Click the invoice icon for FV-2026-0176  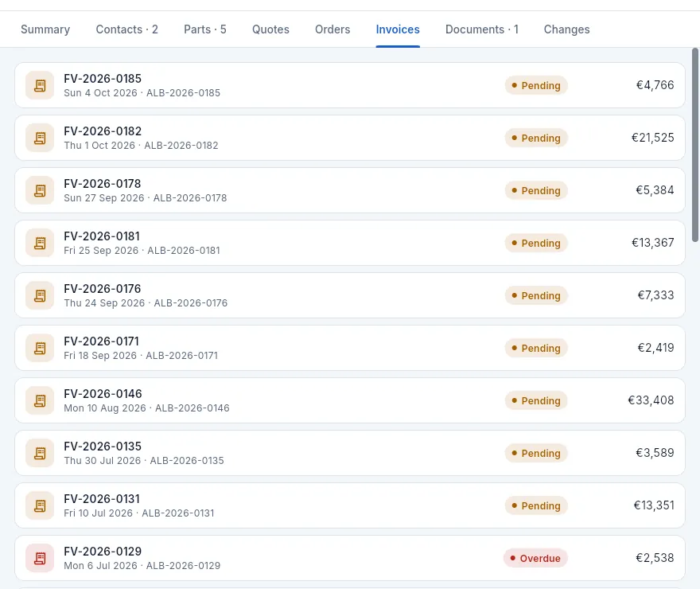pyautogui.click(x=40, y=295)
